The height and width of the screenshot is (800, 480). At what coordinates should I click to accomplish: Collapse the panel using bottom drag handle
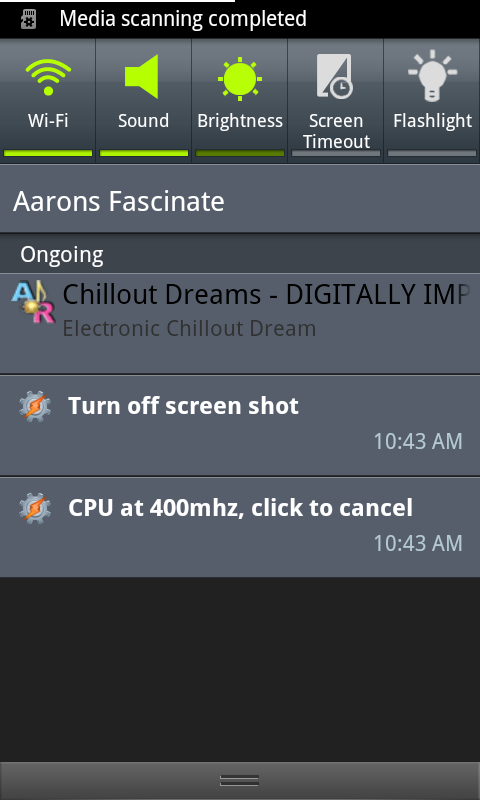[240, 781]
